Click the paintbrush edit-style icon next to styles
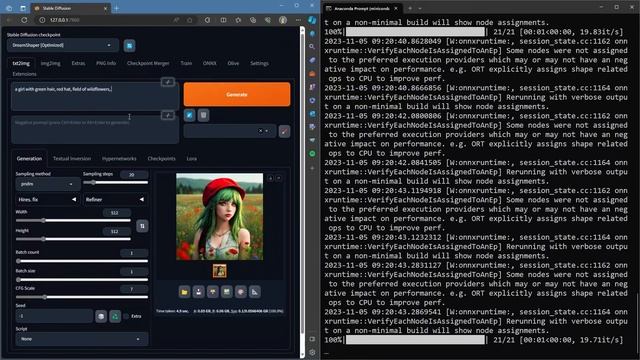640x360 pixels. click(284, 131)
